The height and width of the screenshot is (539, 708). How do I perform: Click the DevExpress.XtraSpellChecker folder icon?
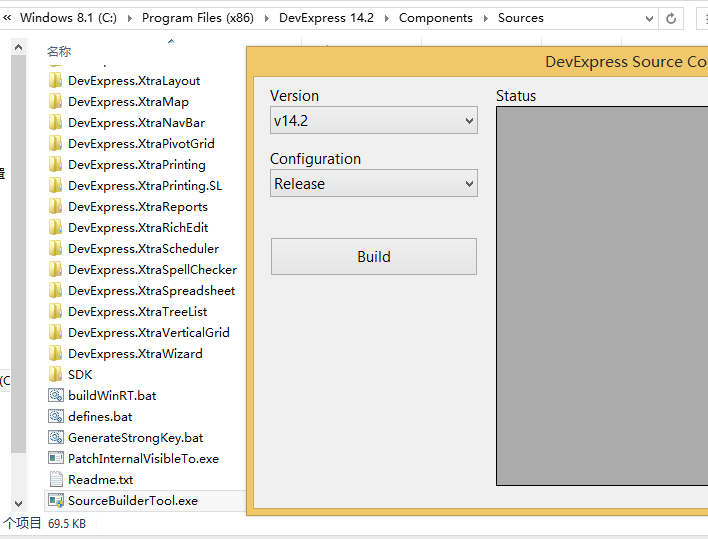(x=56, y=270)
